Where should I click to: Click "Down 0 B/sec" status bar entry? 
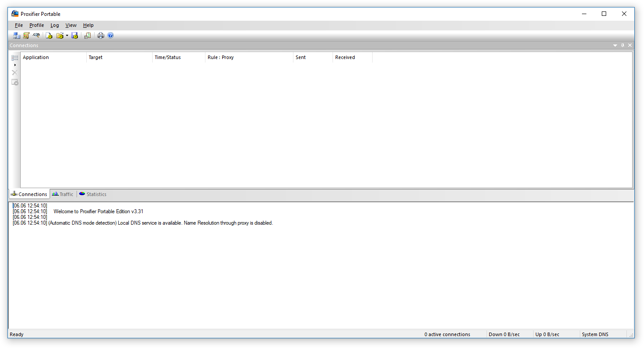(504, 334)
